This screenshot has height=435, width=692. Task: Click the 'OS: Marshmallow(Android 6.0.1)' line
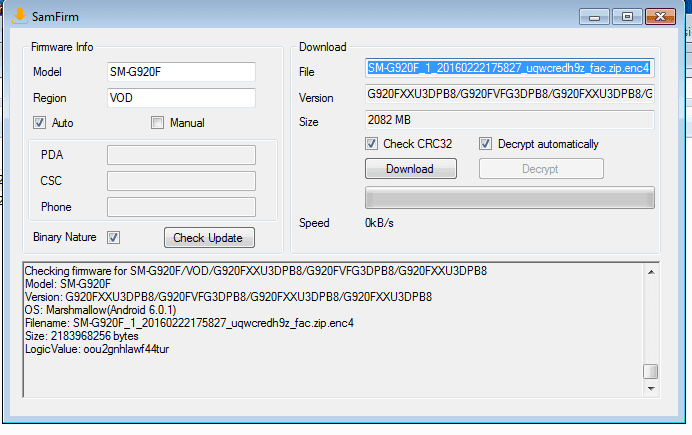point(100,310)
